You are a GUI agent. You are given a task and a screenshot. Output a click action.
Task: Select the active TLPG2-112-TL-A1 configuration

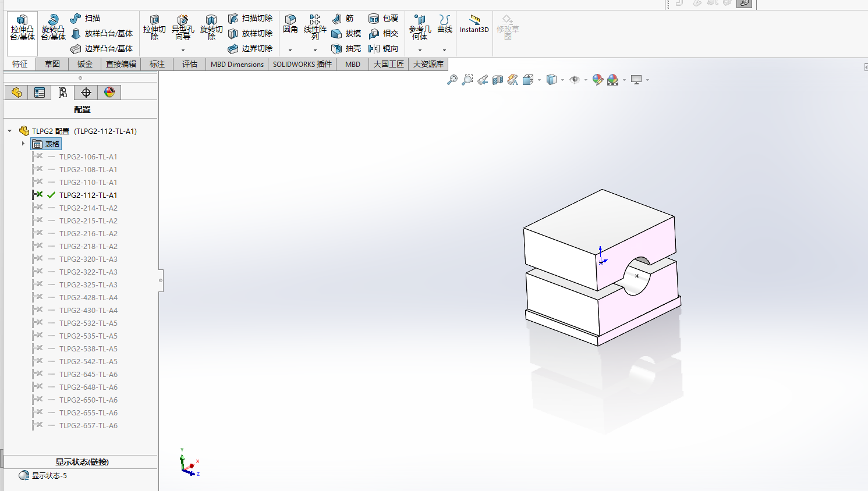click(88, 195)
